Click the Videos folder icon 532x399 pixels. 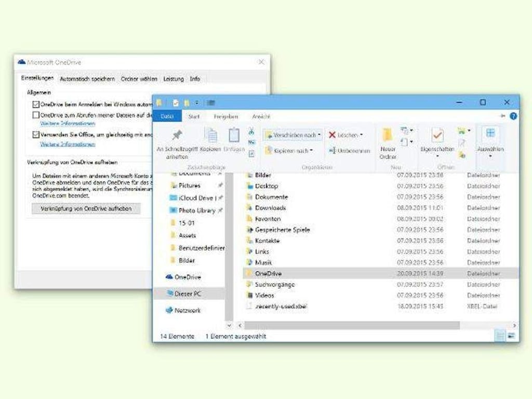tap(250, 295)
